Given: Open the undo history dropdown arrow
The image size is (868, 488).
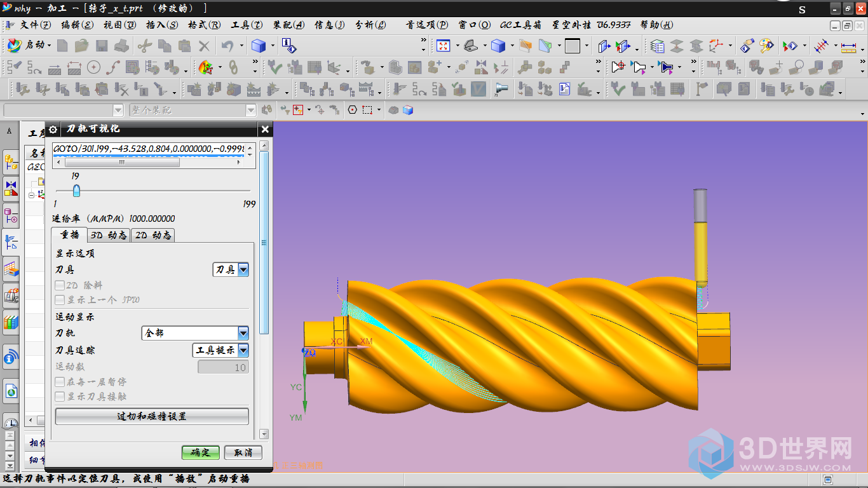Looking at the screenshot, I should 241,46.
